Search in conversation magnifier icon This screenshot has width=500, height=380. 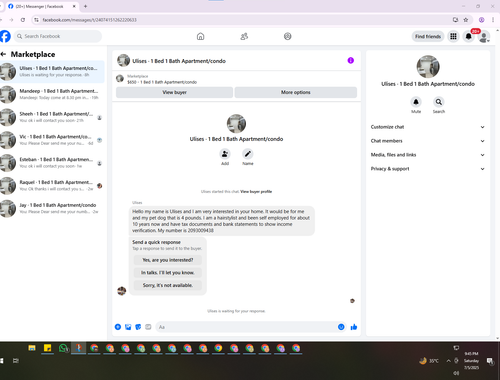[439, 102]
